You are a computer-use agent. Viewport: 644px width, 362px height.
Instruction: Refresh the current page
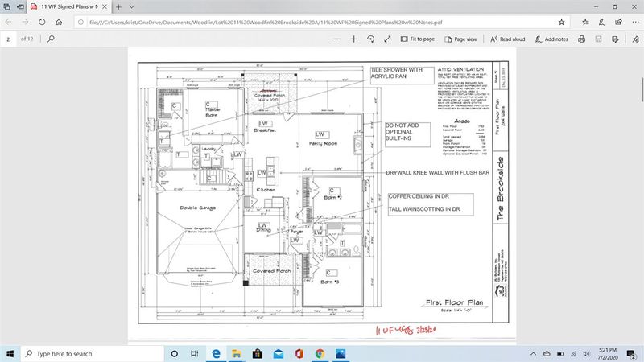[x=42, y=23]
